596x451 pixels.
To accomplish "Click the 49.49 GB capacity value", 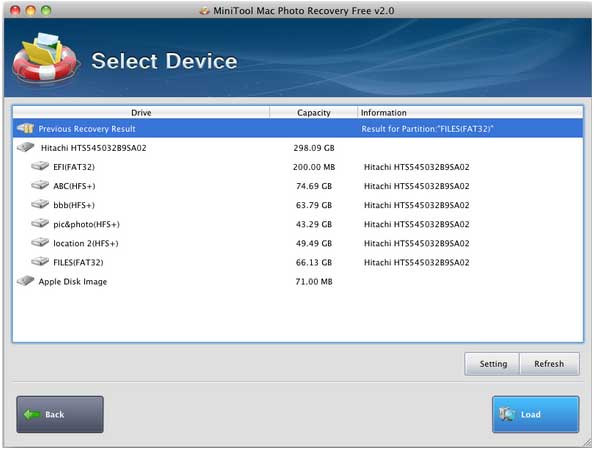I will (x=314, y=243).
